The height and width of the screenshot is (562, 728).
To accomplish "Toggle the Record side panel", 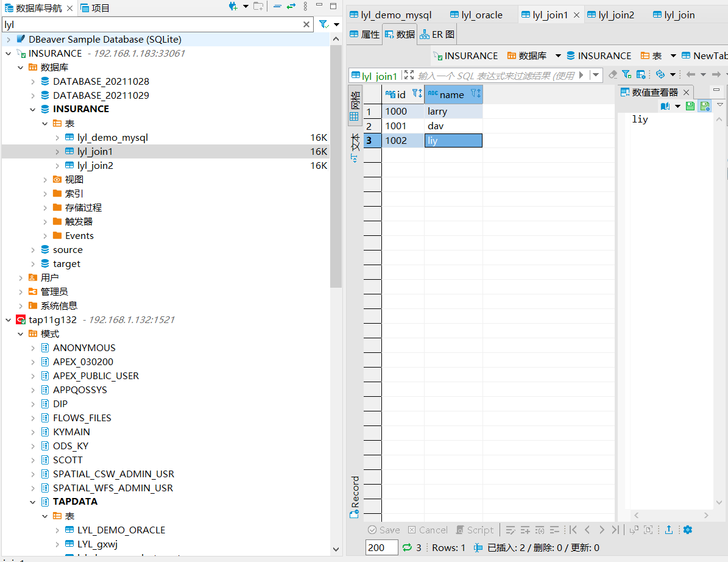I will click(355, 497).
